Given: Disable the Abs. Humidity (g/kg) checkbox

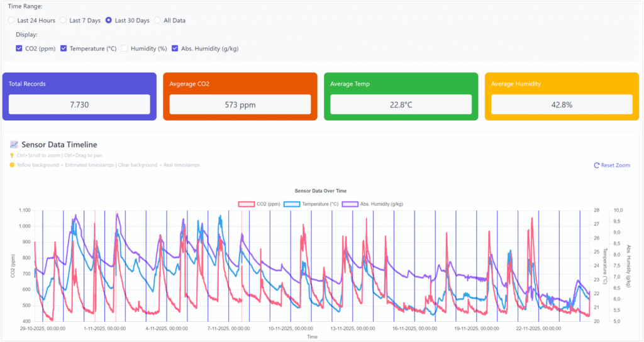Looking at the screenshot, I should coord(175,48).
